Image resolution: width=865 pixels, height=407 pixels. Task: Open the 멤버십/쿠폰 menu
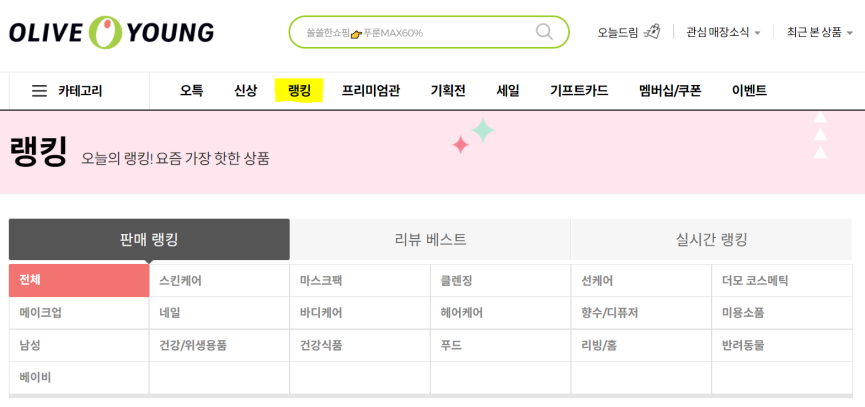pyautogui.click(x=670, y=91)
